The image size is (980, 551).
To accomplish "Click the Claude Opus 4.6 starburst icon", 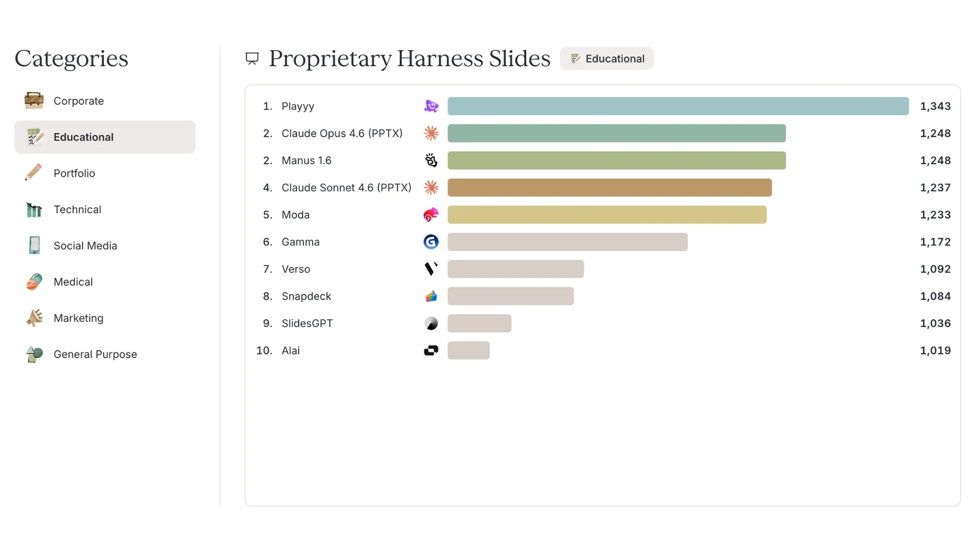I will point(431,133).
